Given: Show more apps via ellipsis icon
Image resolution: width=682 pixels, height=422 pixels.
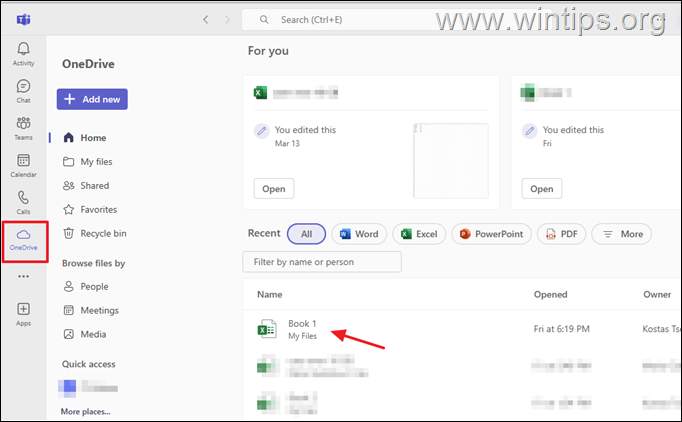Looking at the screenshot, I should coord(23,276).
